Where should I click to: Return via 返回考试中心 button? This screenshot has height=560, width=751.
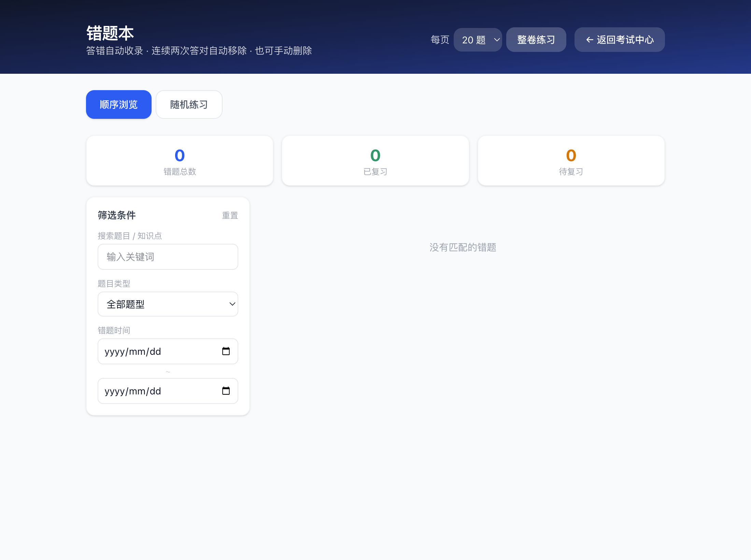click(620, 40)
